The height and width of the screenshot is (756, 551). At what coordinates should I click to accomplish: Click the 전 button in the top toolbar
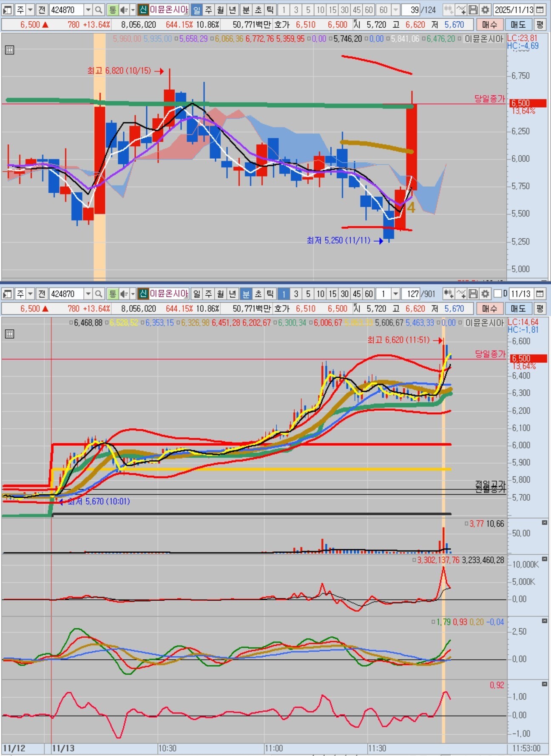pyautogui.click(x=41, y=10)
